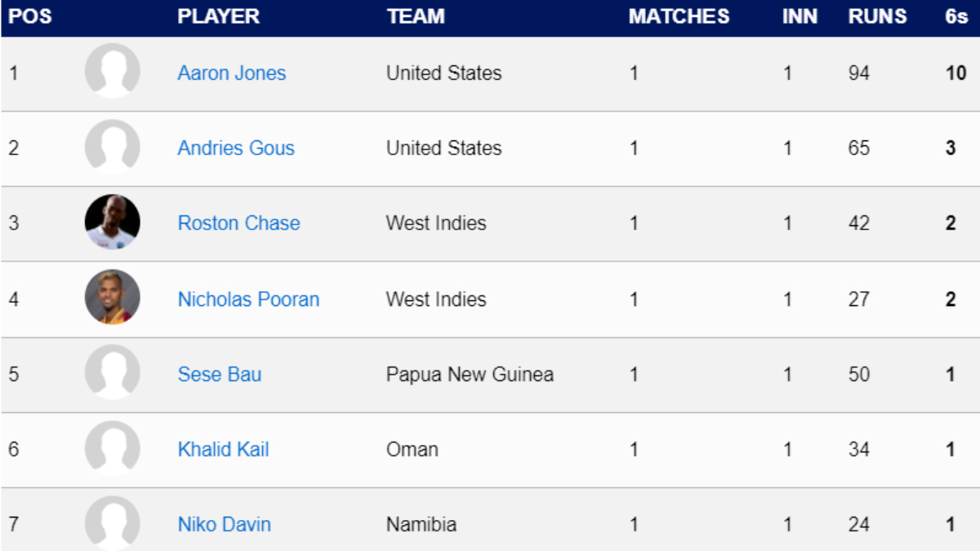Open Roston Chase player link

point(238,223)
